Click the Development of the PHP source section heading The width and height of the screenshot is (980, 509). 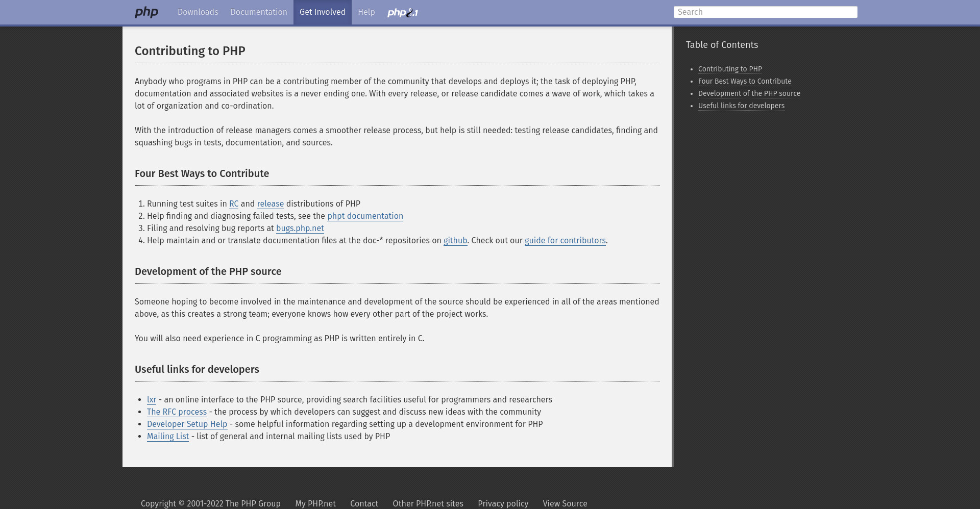click(x=208, y=271)
